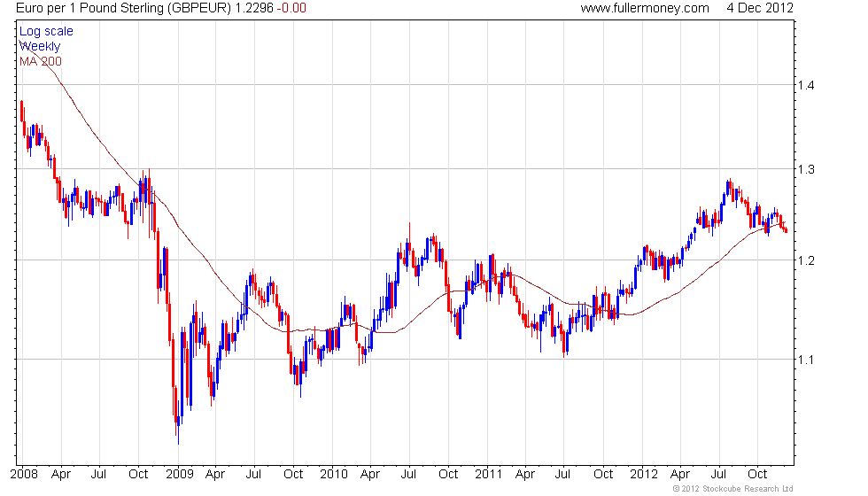Image resolution: width=868 pixels, height=496 pixels.
Task: Click the date '4 Dec 2012'
Action: pos(760,8)
